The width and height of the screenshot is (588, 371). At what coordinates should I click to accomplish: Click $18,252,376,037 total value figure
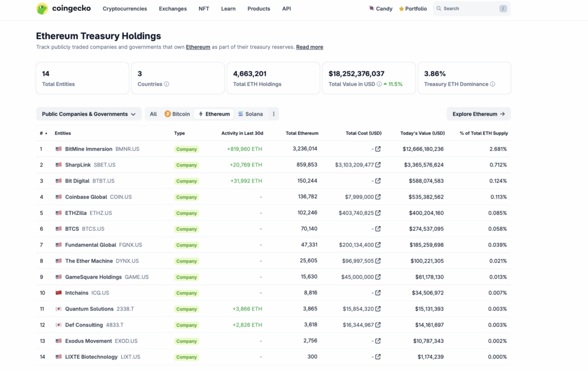[x=356, y=74]
